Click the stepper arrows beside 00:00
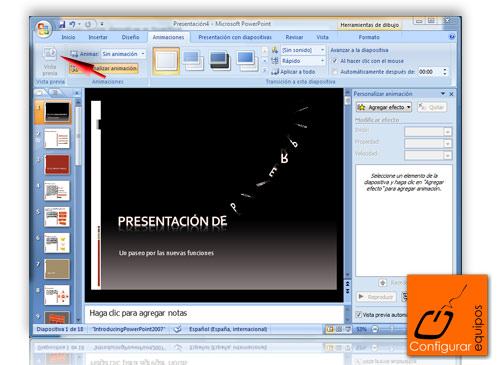The width and height of the screenshot is (500, 365). click(445, 72)
